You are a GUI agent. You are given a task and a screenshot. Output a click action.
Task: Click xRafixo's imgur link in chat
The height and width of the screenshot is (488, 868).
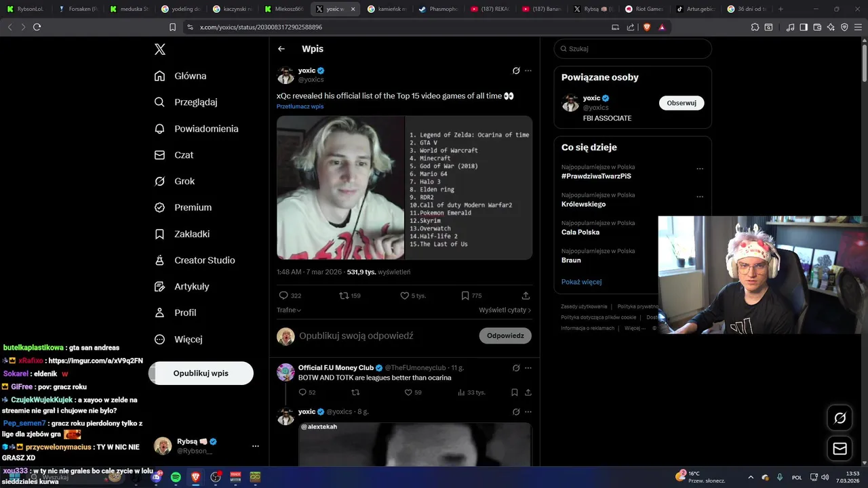(x=96, y=361)
